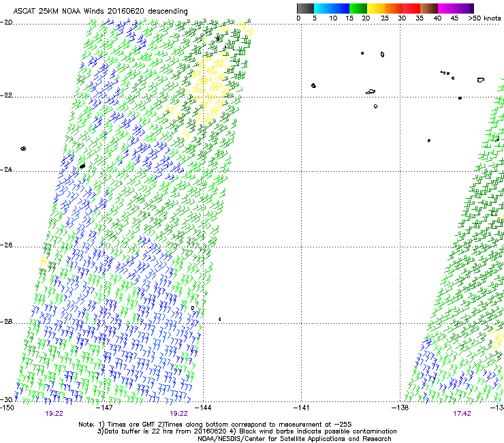Image resolution: width=504 pixels, height=443 pixels.
Task: Click the -138 longitude axis label
Action: pos(400,408)
